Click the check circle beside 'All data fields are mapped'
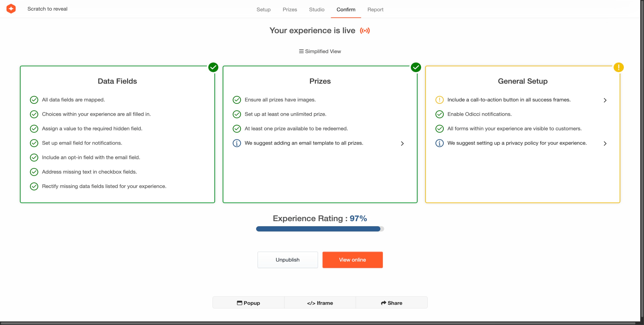This screenshot has width=644, height=325. 34,100
